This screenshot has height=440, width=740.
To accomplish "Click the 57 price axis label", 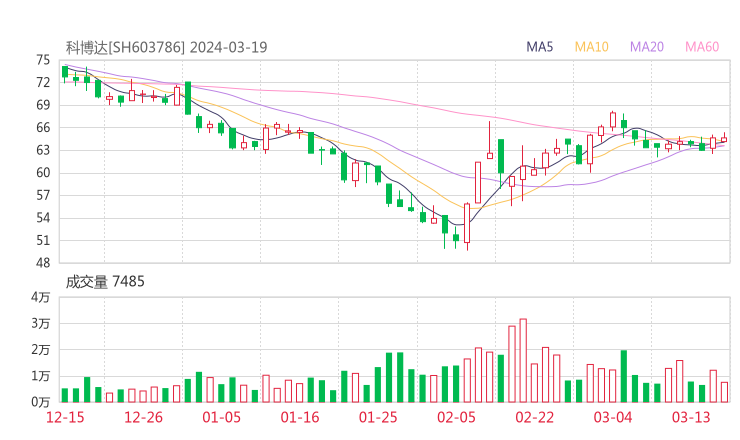I will click(x=43, y=195).
